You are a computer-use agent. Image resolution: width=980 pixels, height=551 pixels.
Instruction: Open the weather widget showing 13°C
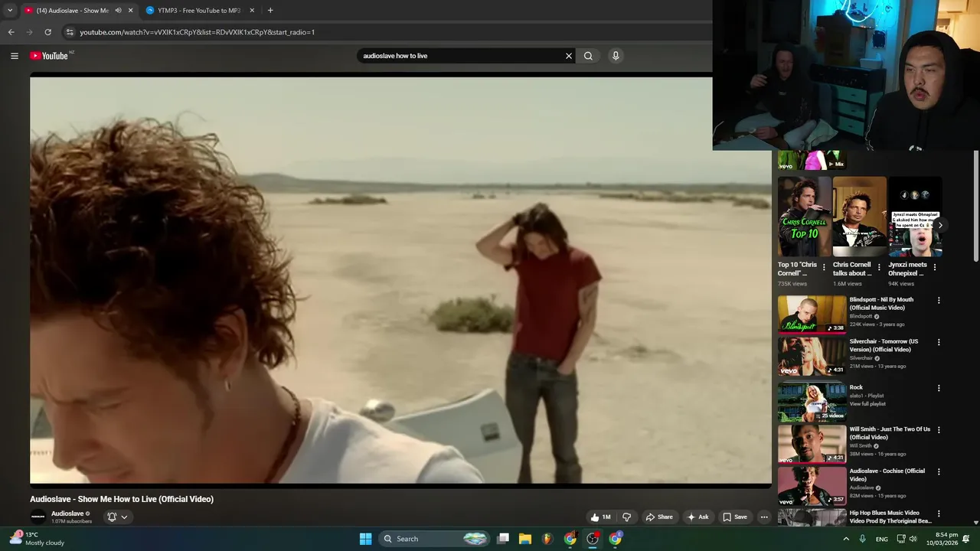[37, 539]
